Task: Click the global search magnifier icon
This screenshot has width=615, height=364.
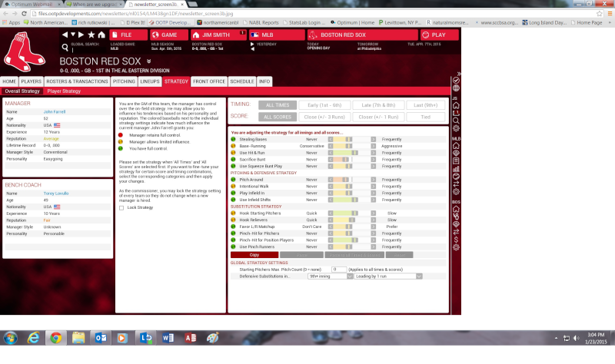Action: (x=65, y=48)
